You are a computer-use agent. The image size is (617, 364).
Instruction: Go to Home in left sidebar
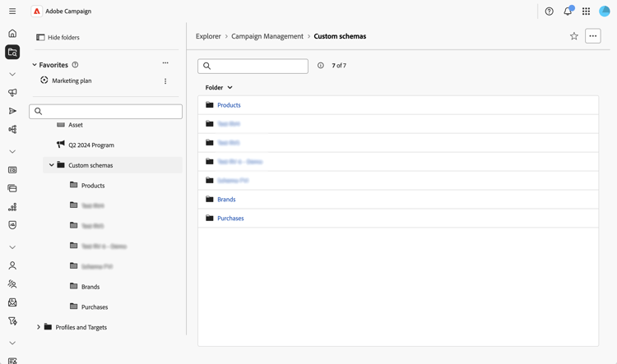[x=12, y=34]
